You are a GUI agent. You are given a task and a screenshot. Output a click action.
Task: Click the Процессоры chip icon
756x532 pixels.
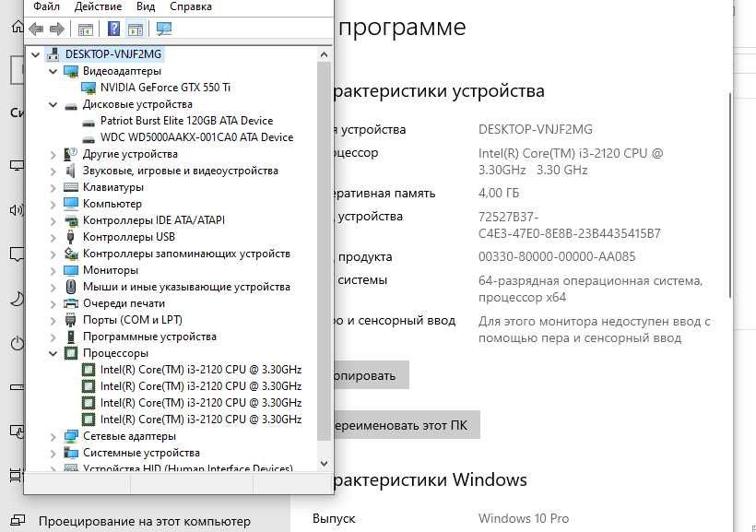[71, 353]
